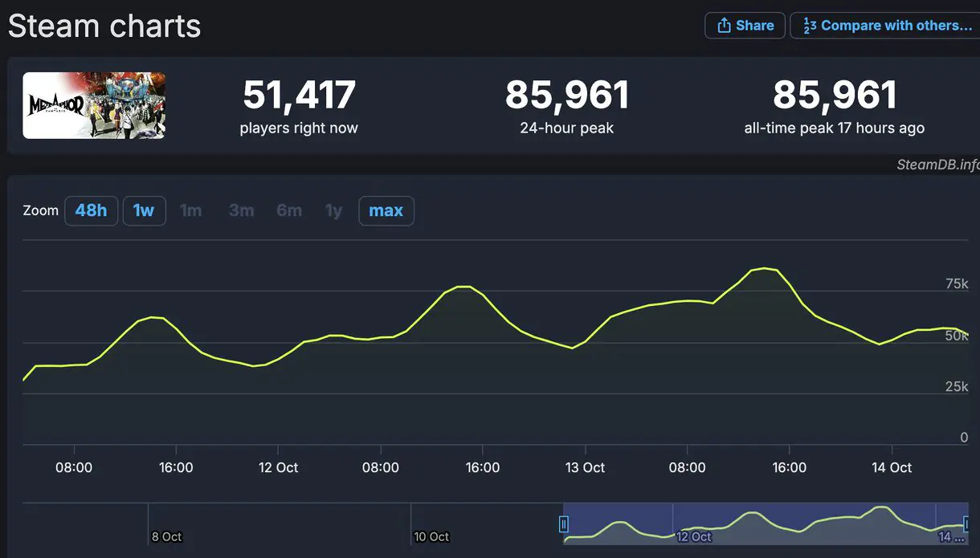The width and height of the screenshot is (980, 558).
Task: Select the 1y zoom range
Action: 333,211
